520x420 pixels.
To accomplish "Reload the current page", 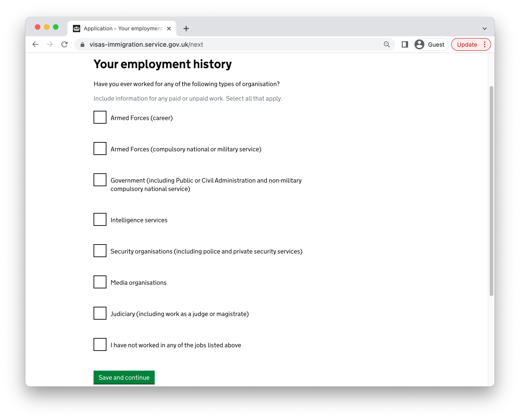I will tap(64, 45).
